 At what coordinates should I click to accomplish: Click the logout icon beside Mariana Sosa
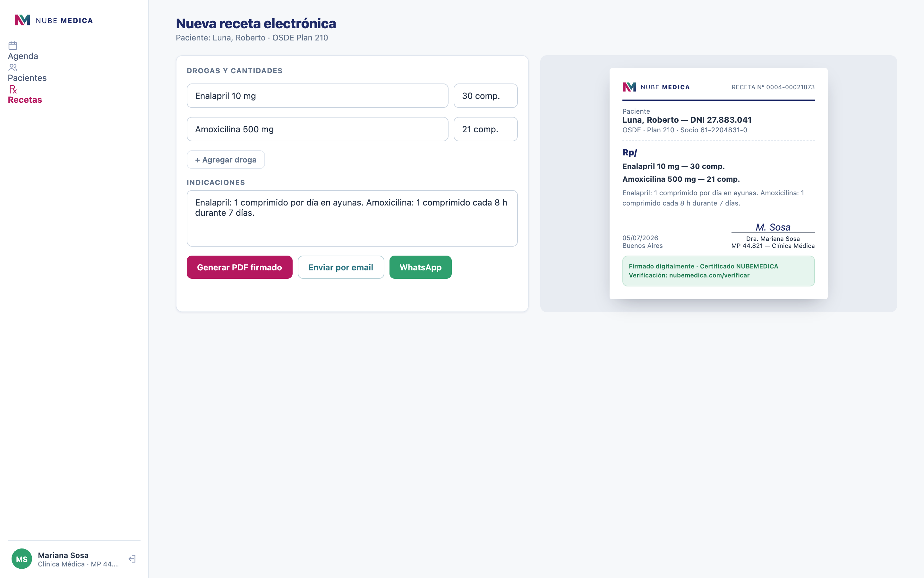tap(132, 559)
